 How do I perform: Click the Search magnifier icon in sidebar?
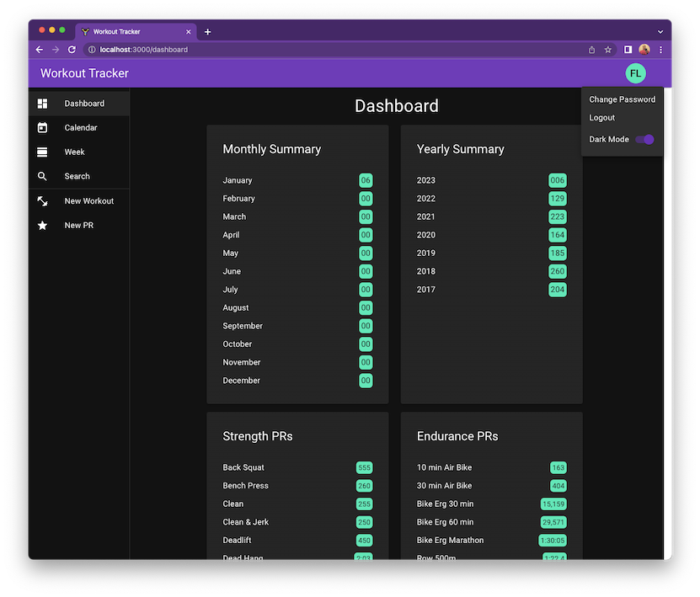pos(42,177)
